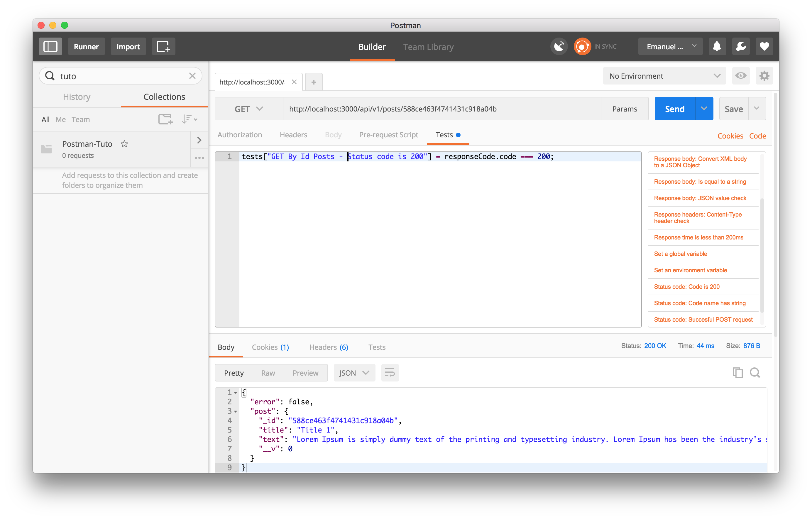Screen dimensions: 812x520
Task: Open the wrench settings menu
Action: 740,47
